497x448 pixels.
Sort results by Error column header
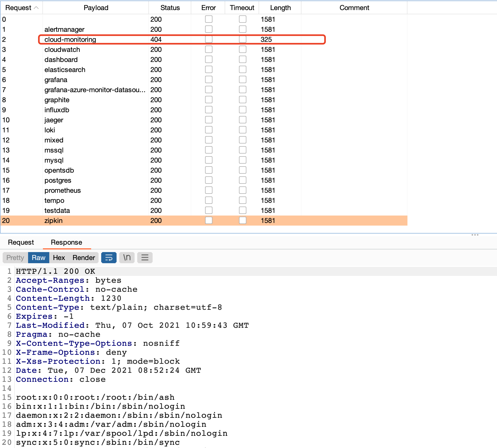click(208, 8)
